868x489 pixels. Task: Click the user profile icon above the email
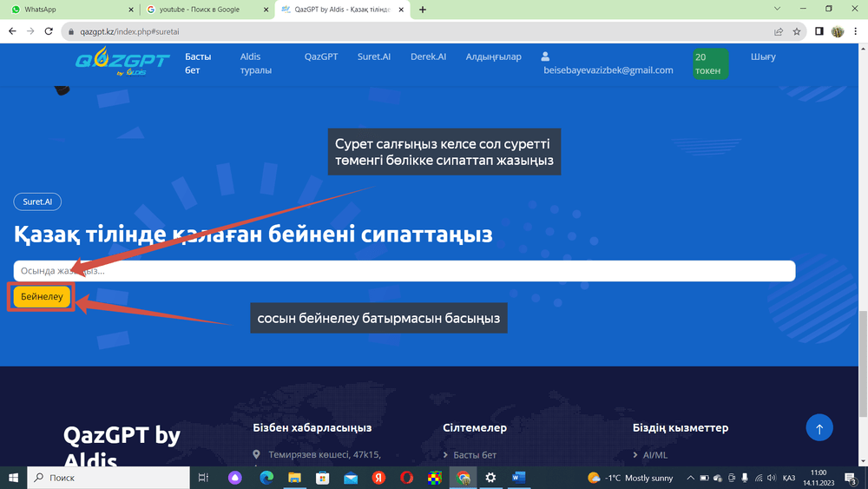[x=546, y=56]
